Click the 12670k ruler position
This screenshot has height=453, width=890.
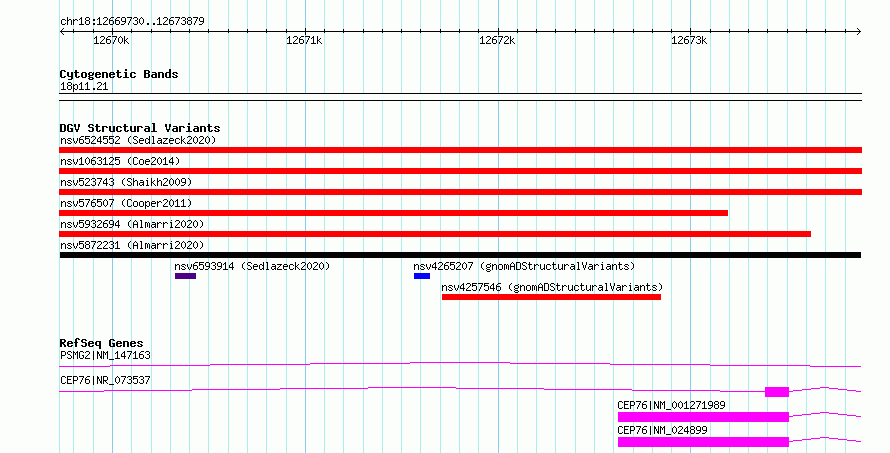[111, 40]
